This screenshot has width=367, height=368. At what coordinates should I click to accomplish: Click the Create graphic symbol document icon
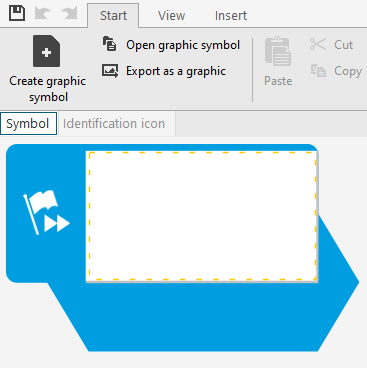pyautogui.click(x=47, y=51)
